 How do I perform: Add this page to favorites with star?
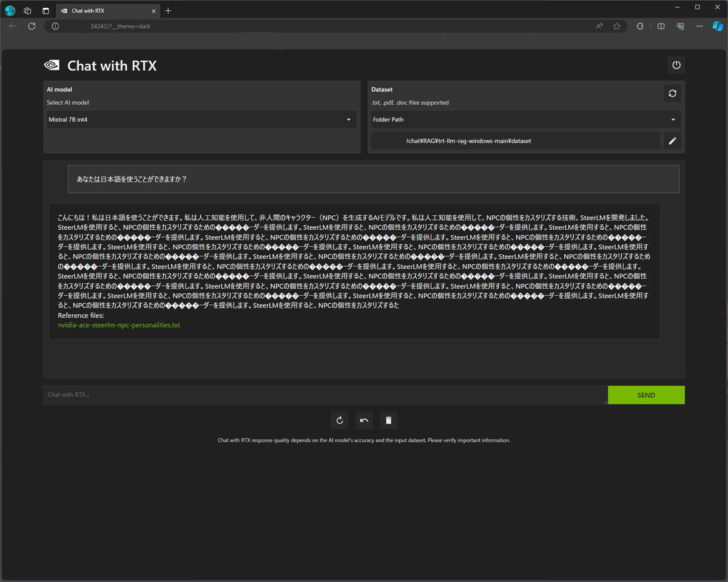click(617, 26)
